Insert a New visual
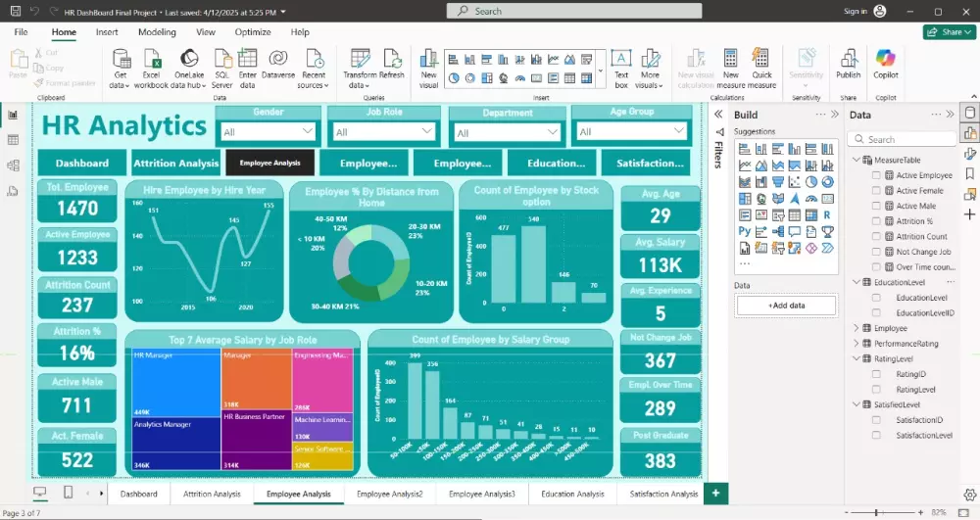 pyautogui.click(x=429, y=69)
